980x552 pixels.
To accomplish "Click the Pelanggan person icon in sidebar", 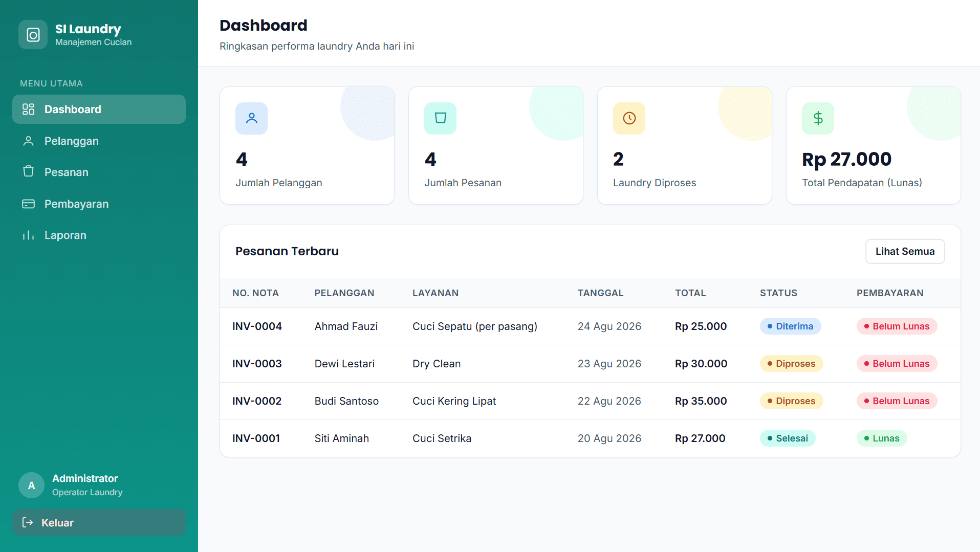I will click(x=29, y=141).
